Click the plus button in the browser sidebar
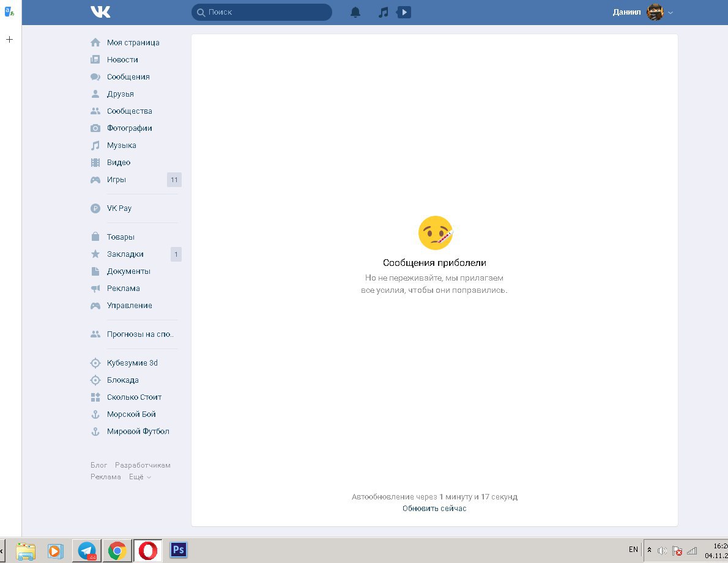The image size is (728, 563). click(9, 39)
